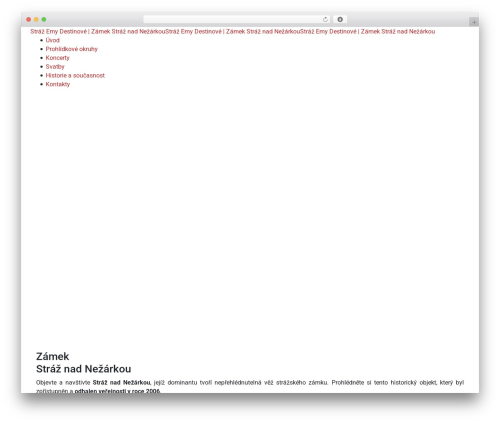Viewport: 500px width, 423px height.
Task: Click the reload icon in address bar
Action: coord(325,20)
